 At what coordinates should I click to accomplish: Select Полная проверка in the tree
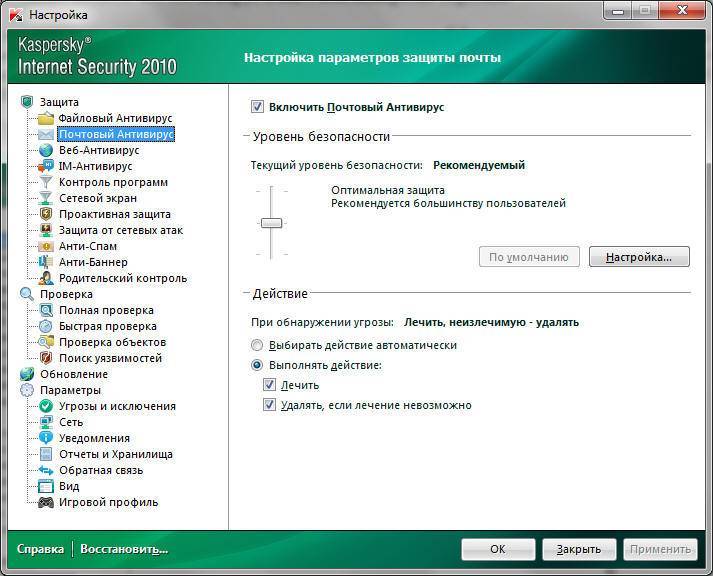(x=106, y=310)
